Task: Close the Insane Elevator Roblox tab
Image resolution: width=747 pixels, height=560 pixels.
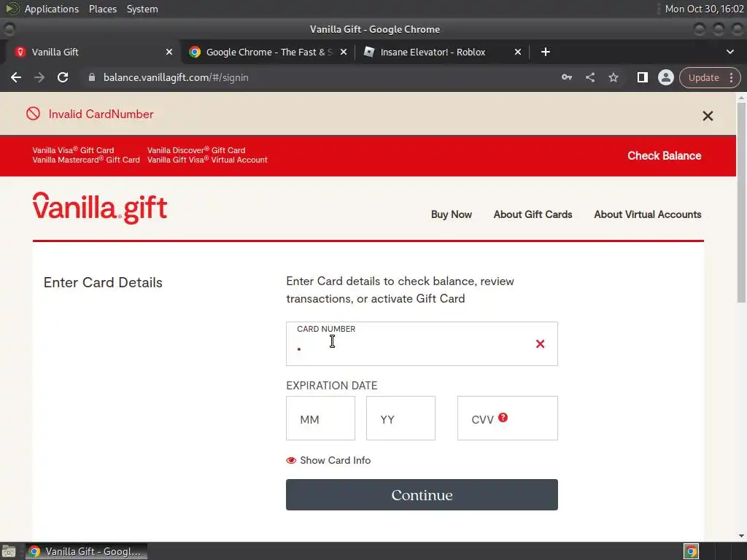Action: point(518,52)
